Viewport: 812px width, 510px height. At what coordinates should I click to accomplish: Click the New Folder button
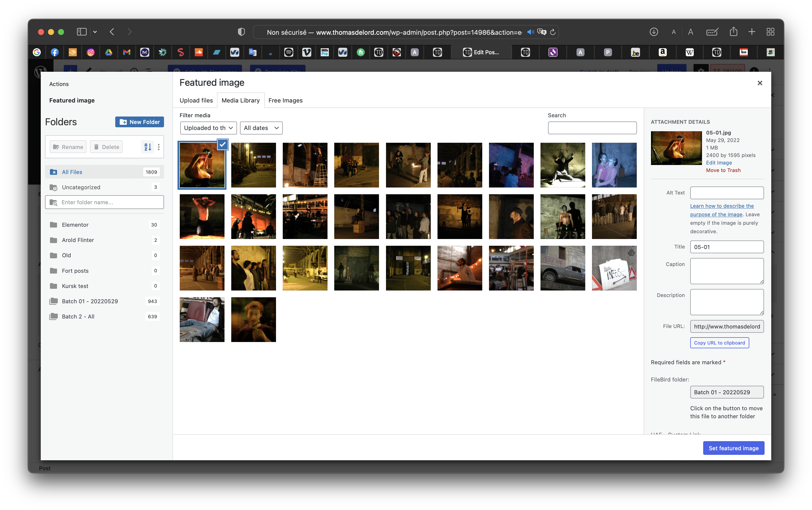pos(139,122)
